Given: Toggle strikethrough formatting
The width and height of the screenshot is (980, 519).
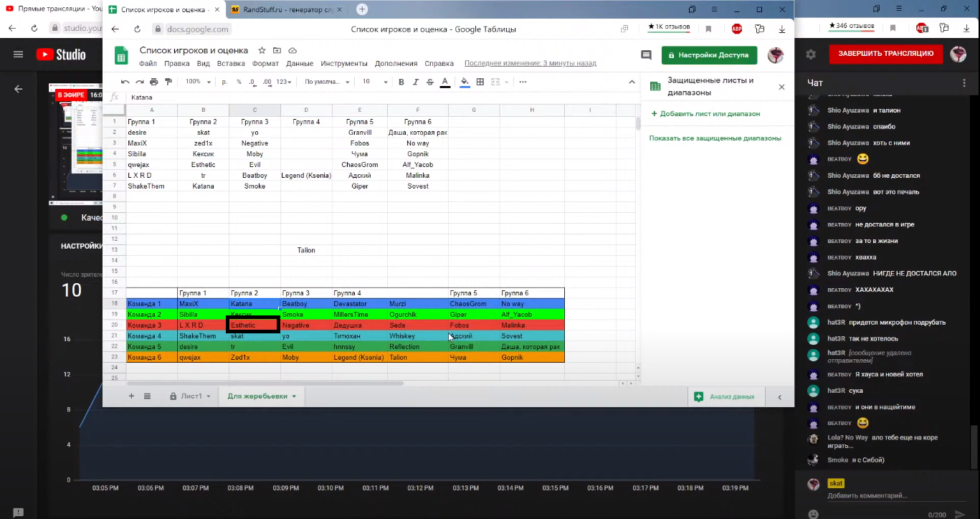Looking at the screenshot, I should click(x=430, y=82).
